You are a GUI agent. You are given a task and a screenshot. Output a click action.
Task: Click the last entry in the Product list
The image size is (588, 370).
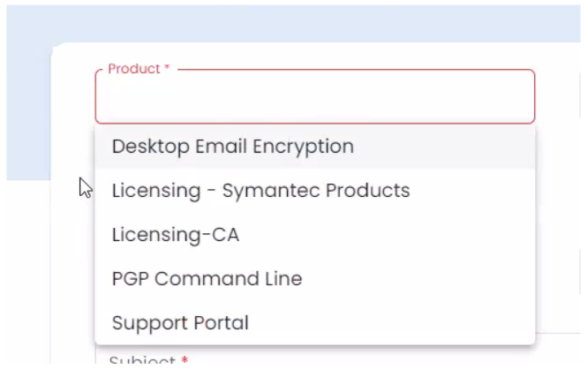[314, 323]
